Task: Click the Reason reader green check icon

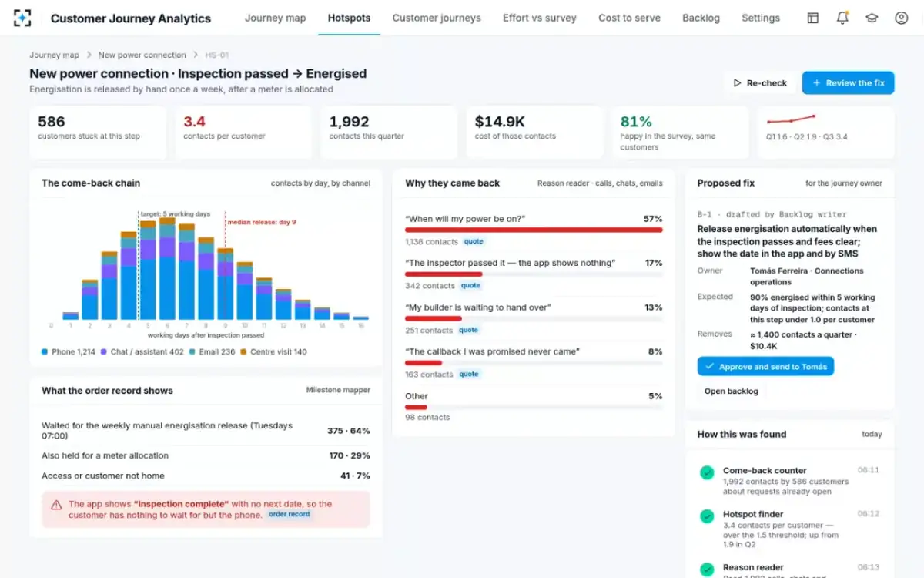Action: click(x=706, y=570)
